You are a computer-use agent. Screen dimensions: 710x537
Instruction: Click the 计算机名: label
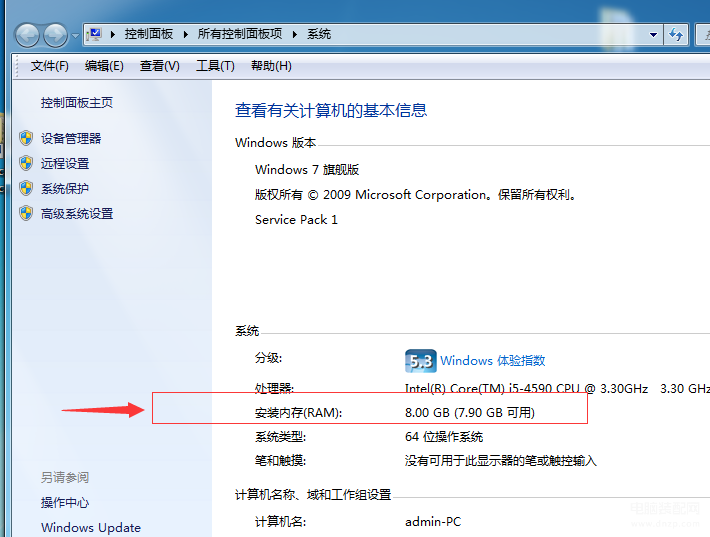coord(280,522)
